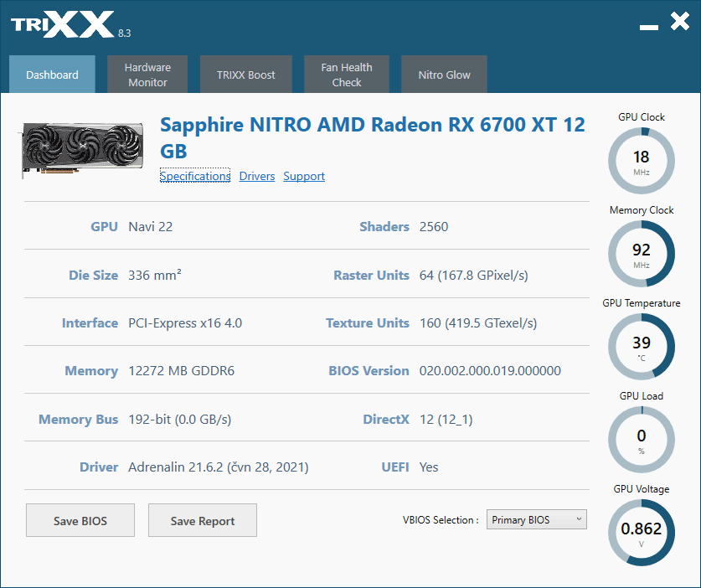Click the Memory Clock gauge

[x=641, y=254]
